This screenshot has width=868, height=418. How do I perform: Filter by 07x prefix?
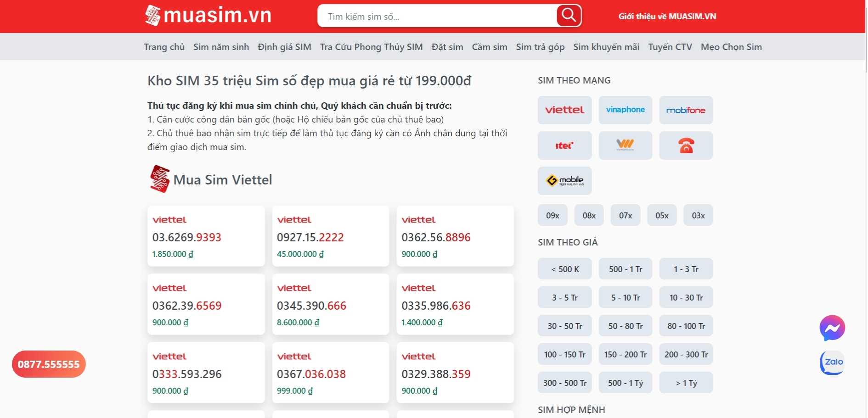pos(625,215)
